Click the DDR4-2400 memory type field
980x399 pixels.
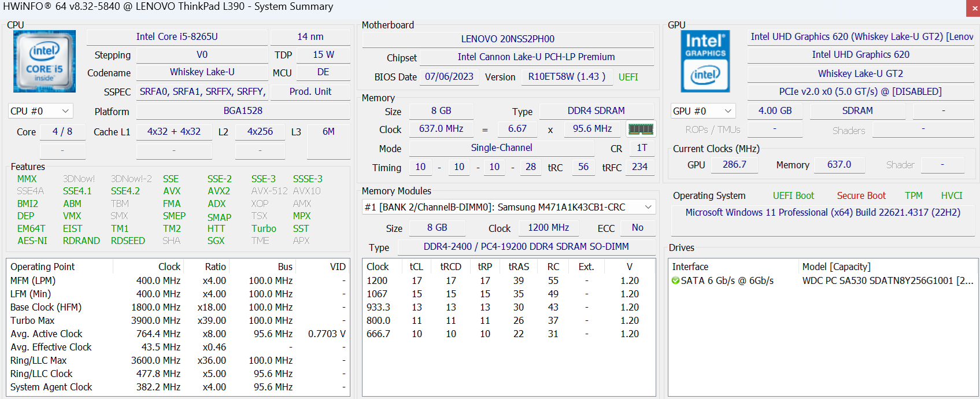coord(526,247)
